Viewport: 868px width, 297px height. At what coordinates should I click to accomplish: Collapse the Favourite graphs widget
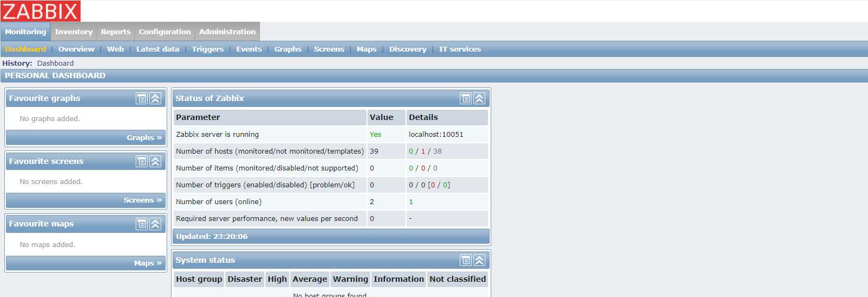click(155, 98)
